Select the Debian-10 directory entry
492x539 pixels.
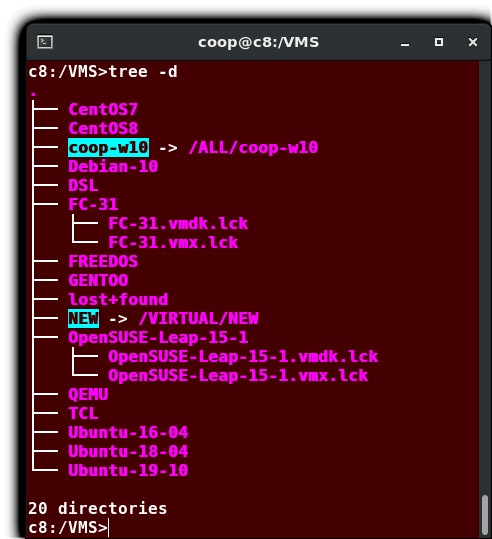113,166
